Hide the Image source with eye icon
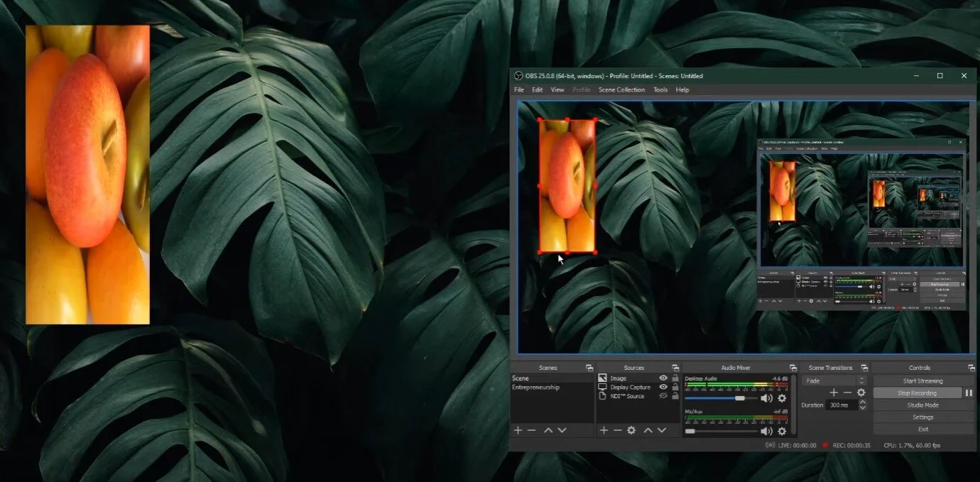980x482 pixels. [x=663, y=378]
